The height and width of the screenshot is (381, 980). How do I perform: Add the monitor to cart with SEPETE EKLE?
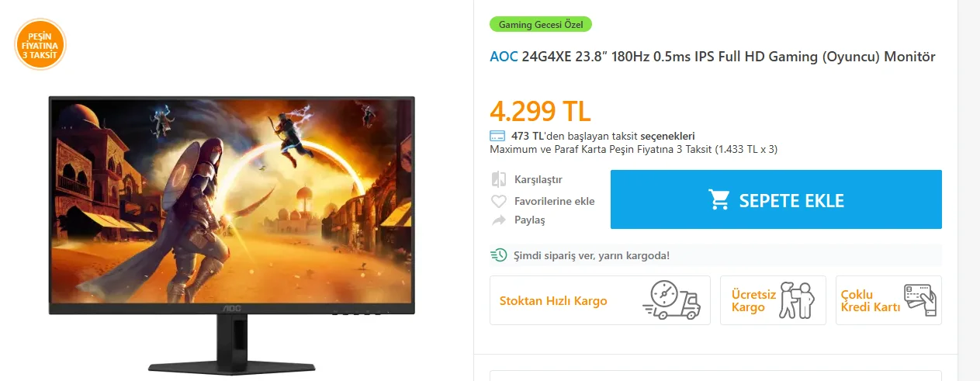pyautogui.click(x=776, y=199)
